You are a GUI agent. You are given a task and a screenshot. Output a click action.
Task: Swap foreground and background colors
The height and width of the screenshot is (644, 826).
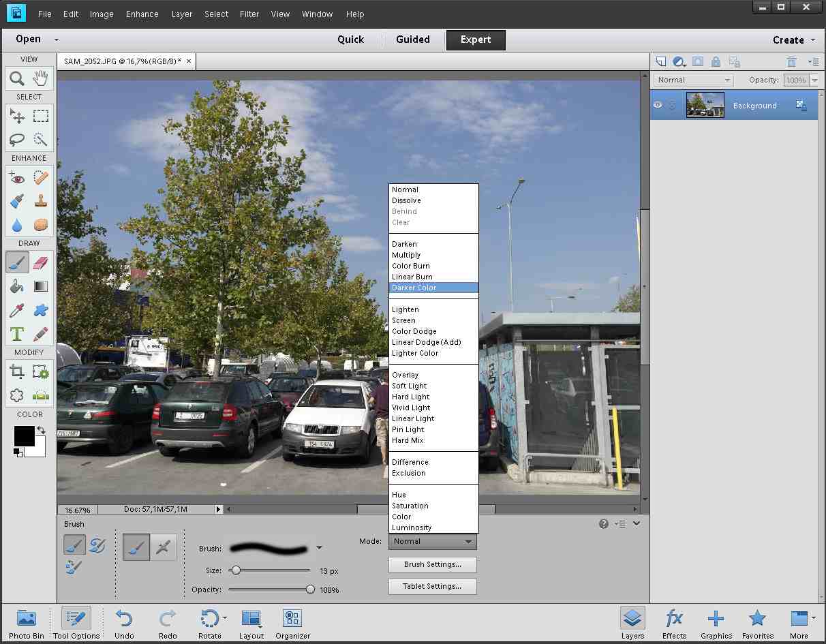pos(40,430)
